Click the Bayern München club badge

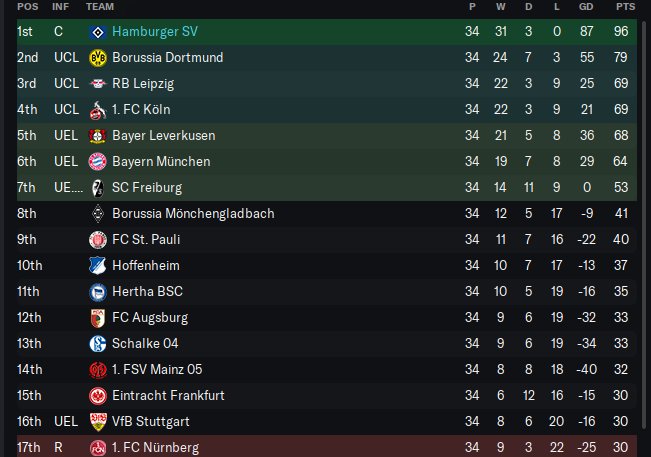(x=97, y=161)
